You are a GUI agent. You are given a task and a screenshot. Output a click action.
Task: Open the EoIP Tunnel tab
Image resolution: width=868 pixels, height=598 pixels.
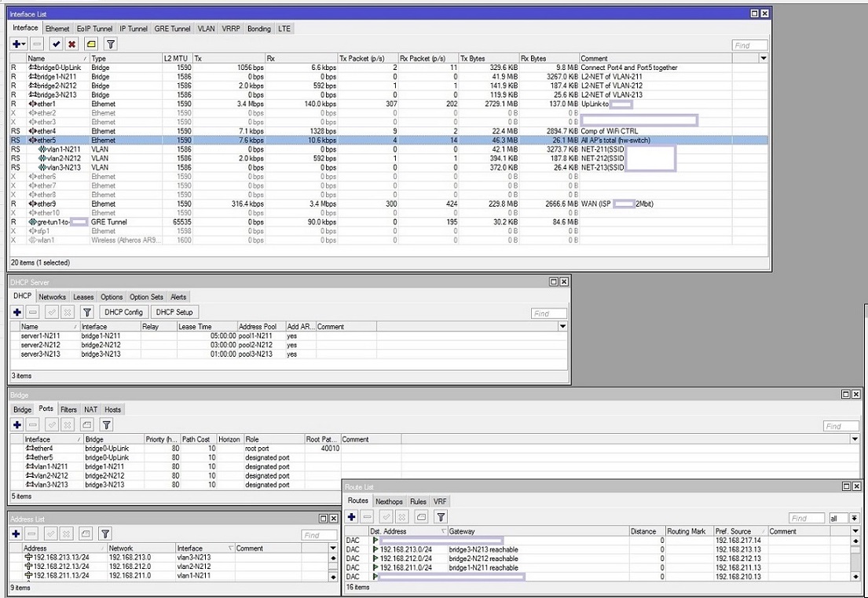(95, 29)
